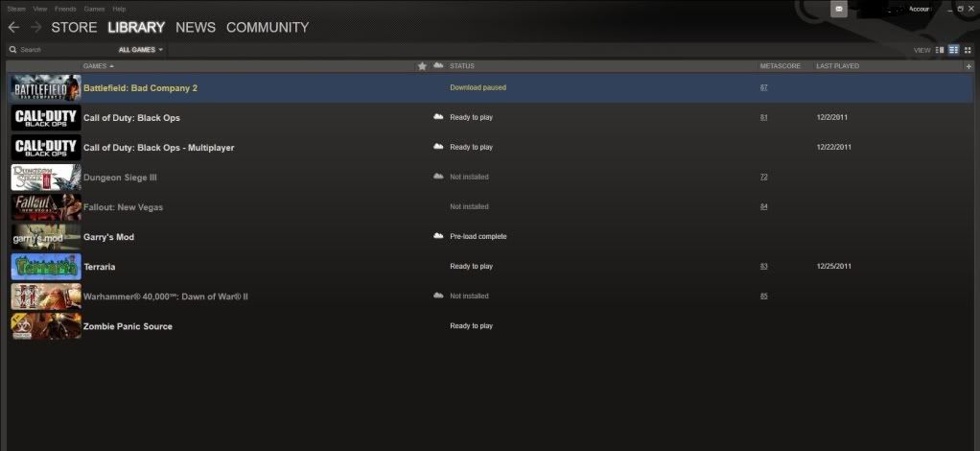Click Garry's Mod thumbnail
This screenshot has width=980, height=451.
[46, 237]
